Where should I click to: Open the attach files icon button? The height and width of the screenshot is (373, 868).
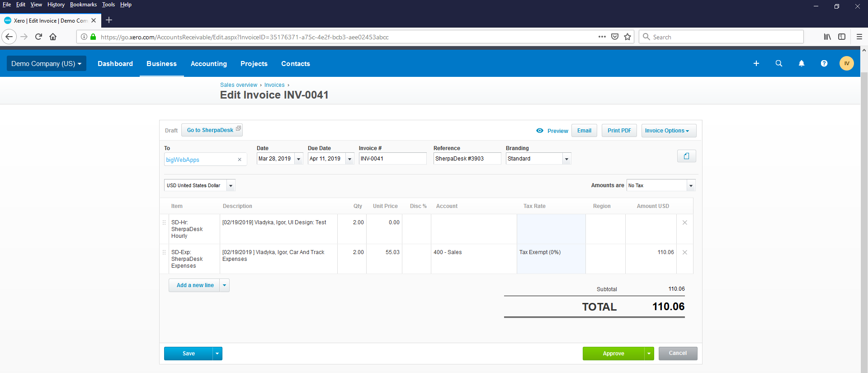(686, 156)
